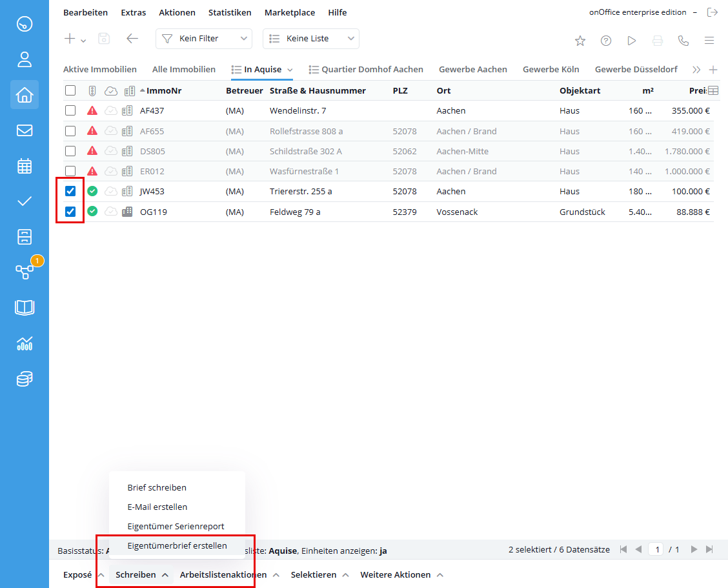The width and height of the screenshot is (728, 588).
Task: Click the favorites star icon
Action: pos(580,41)
